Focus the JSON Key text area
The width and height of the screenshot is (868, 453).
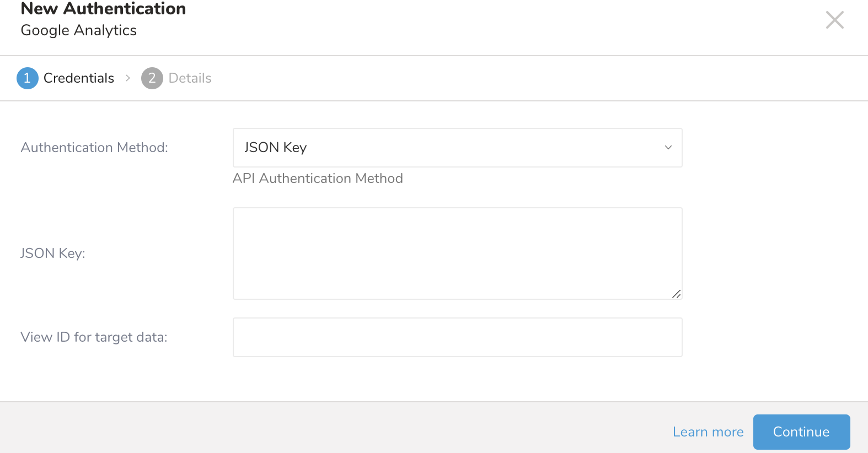[457, 253]
